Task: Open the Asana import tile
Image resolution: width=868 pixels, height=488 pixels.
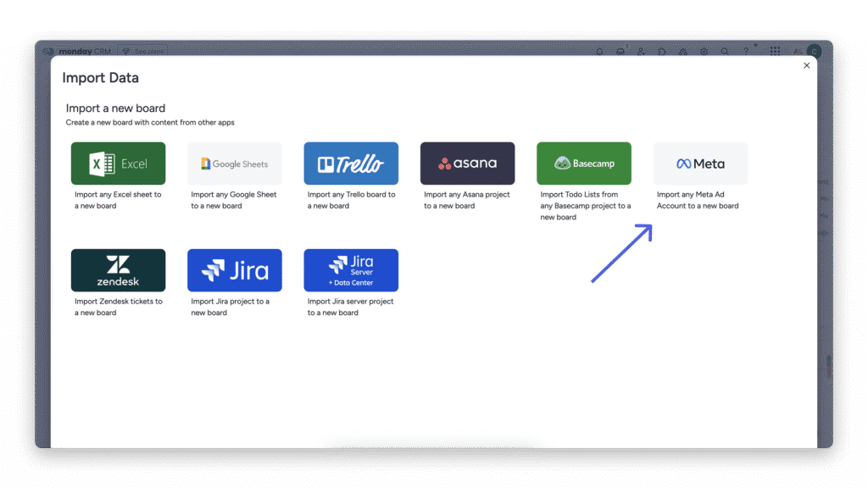Action: (467, 164)
